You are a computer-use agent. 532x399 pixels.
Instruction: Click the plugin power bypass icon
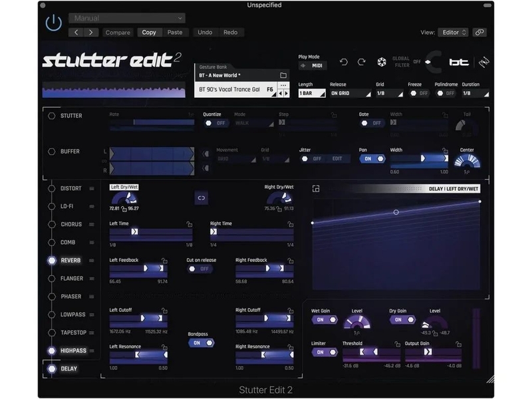tap(54, 23)
